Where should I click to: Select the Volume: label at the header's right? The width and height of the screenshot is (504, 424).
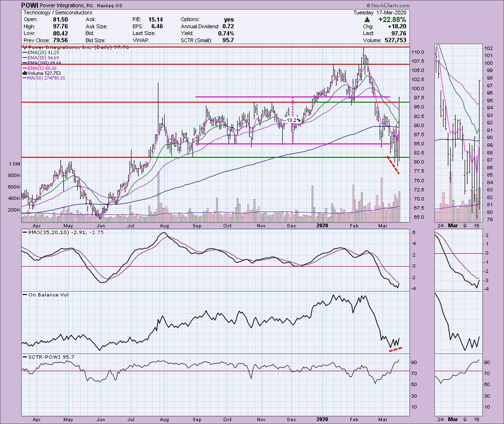(x=372, y=40)
